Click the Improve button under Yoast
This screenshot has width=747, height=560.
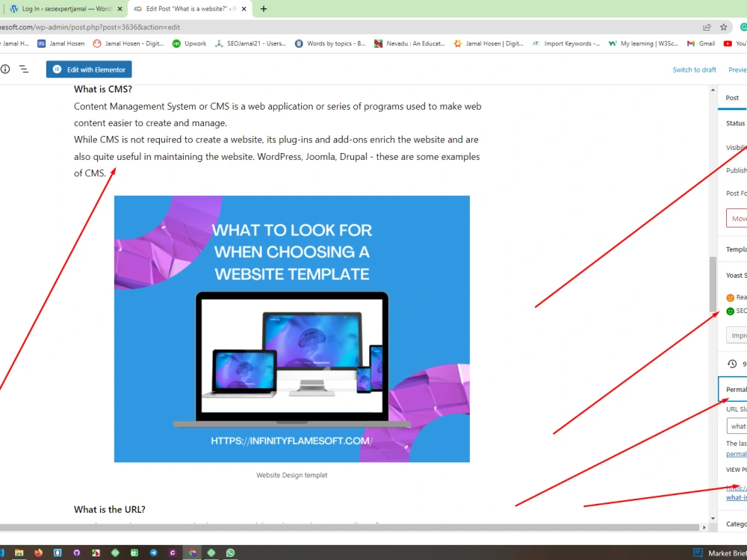tap(737, 335)
